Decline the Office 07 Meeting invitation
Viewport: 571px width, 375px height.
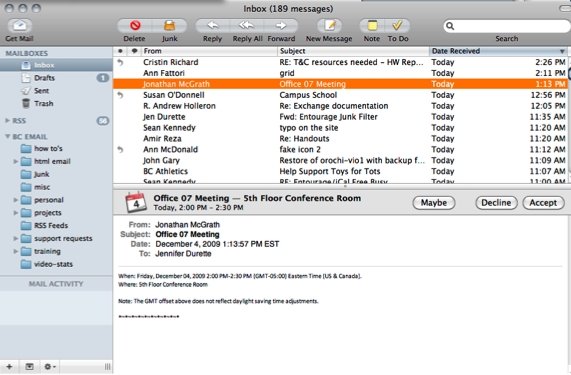click(x=496, y=203)
